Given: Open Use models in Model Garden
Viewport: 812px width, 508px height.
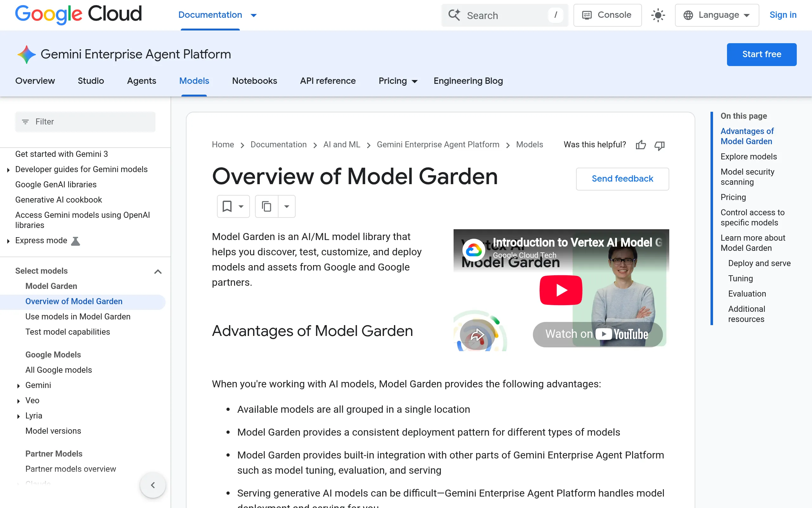Looking at the screenshot, I should coord(78,317).
